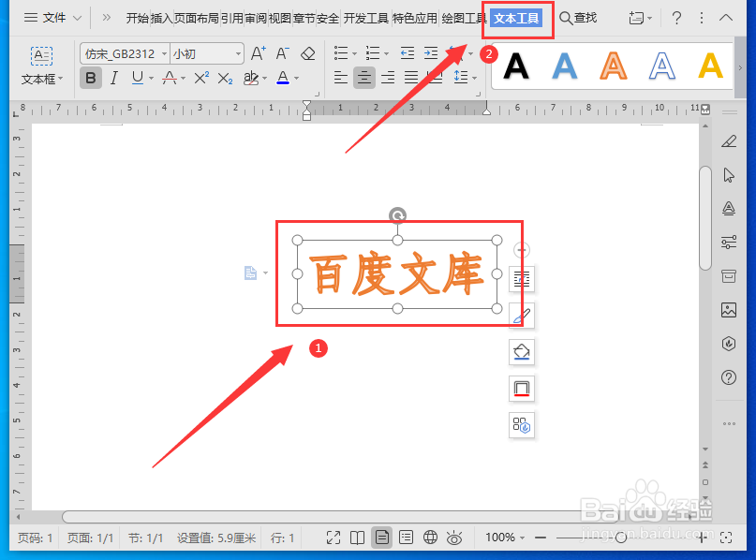The height and width of the screenshot is (560, 756).
Task: Switch to reading layout view
Action: [357, 538]
